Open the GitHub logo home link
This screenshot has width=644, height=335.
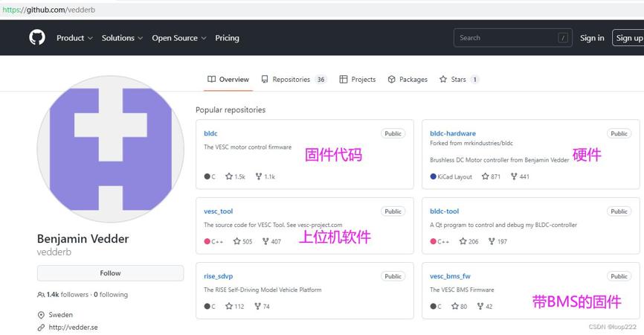click(37, 38)
